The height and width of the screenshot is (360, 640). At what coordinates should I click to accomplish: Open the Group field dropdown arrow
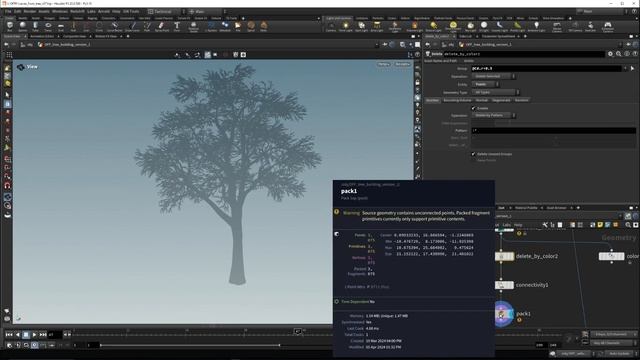(625, 68)
